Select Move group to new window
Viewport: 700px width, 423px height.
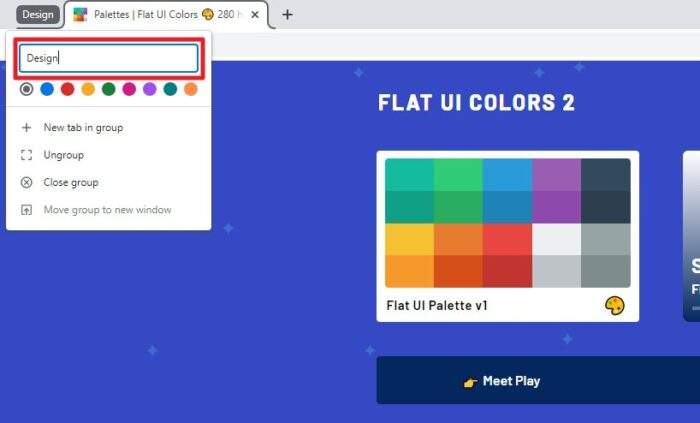click(x=108, y=210)
